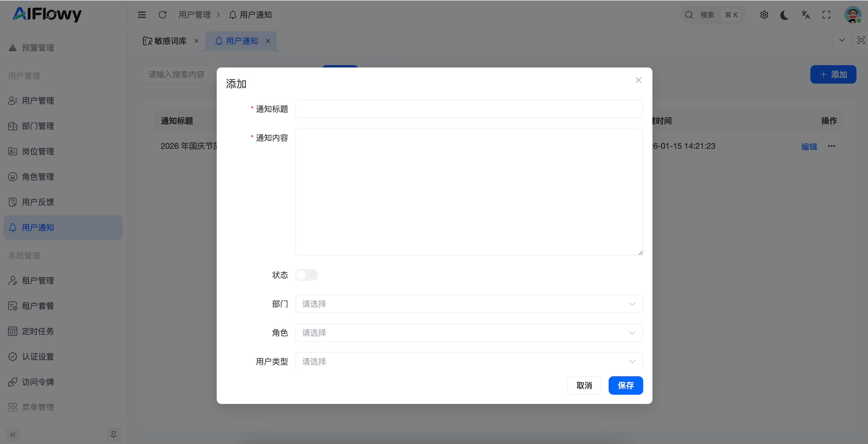Click the refresh icon in top bar
Image resolution: width=868 pixels, height=444 pixels.
point(163,15)
